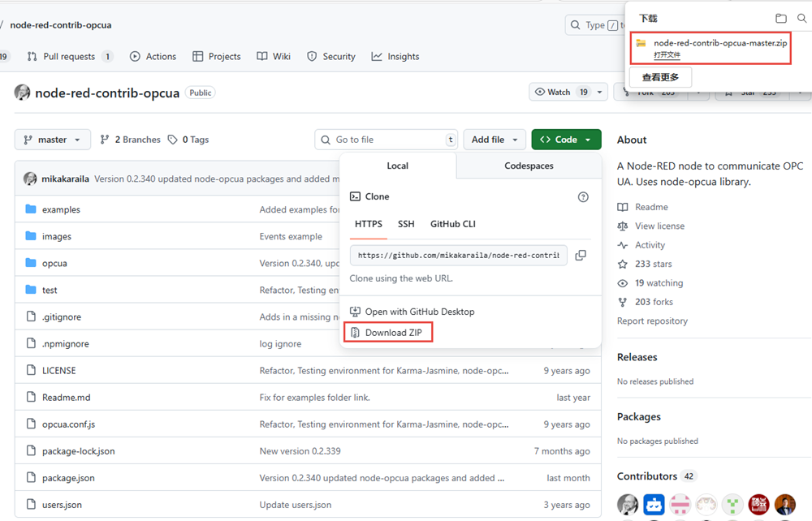Image resolution: width=812 pixels, height=521 pixels.
Task: Open the Watch options dropdown arrow
Action: tap(600, 92)
